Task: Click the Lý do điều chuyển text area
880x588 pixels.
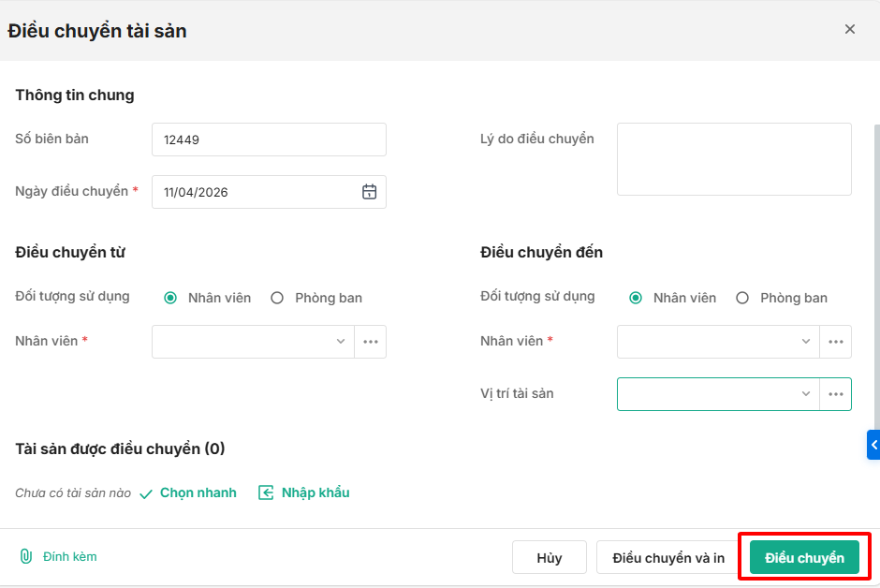Action: pyautogui.click(x=734, y=159)
